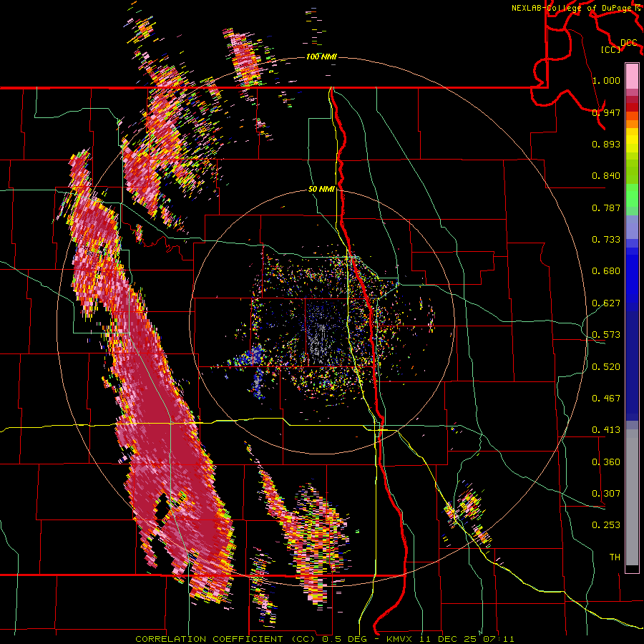Select the 0.467 scale value
Image resolution: width=644 pixels, height=644 pixels.
(x=606, y=399)
